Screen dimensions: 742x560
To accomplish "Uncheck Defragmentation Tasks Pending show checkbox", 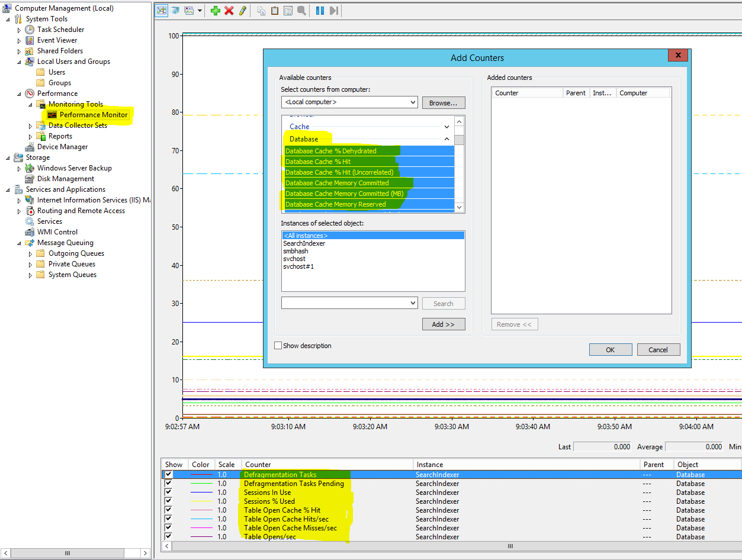I will pyautogui.click(x=168, y=484).
